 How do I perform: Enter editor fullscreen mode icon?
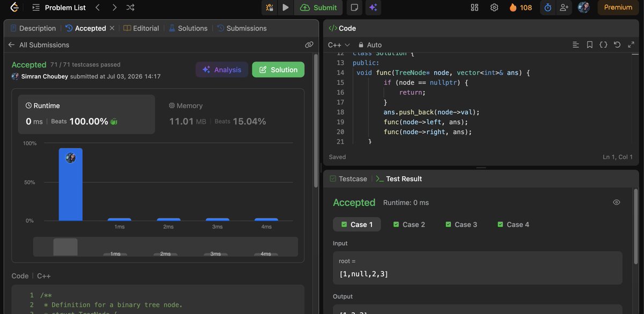coord(631,45)
